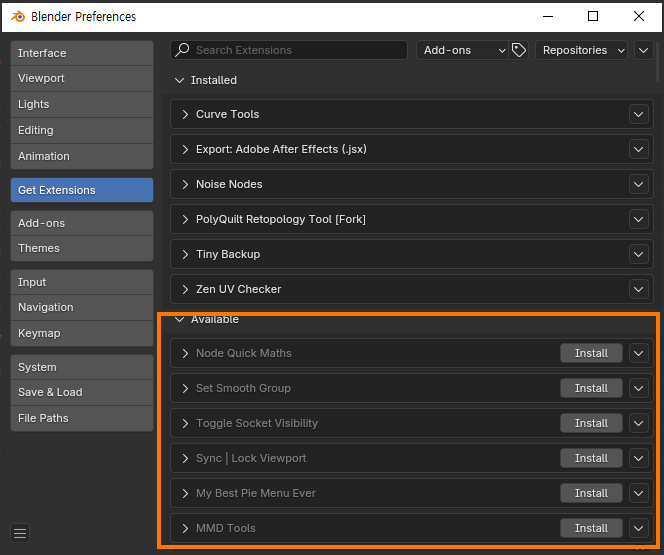Collapse the Installed section
664x555 pixels.
(x=180, y=80)
